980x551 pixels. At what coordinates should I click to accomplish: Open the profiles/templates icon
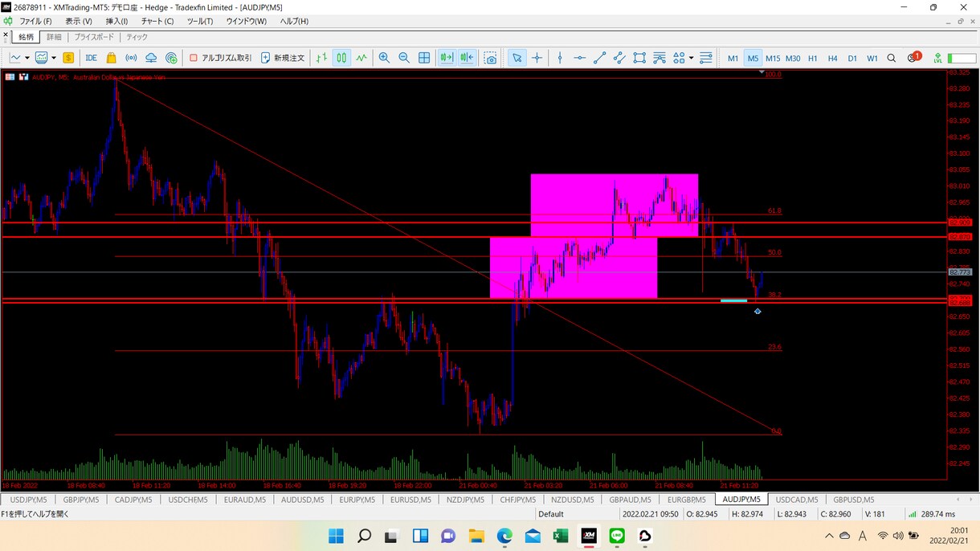(x=41, y=58)
